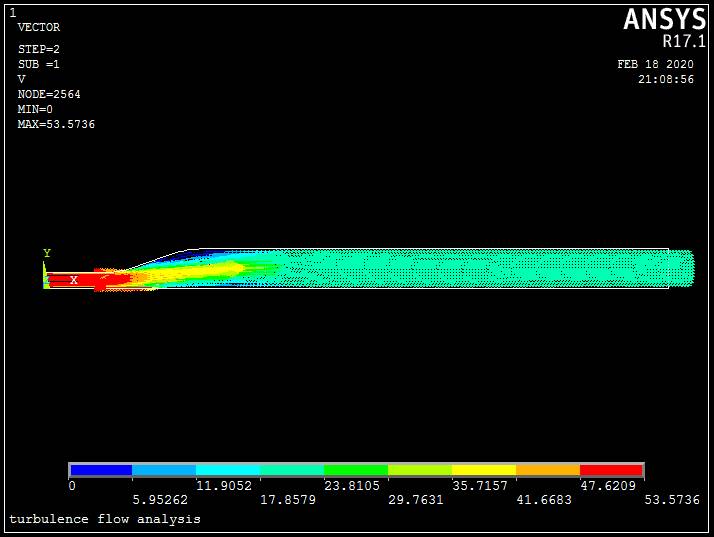Image resolution: width=714 pixels, height=537 pixels.
Task: Click the legend value 17.8579
Action: coord(288,500)
